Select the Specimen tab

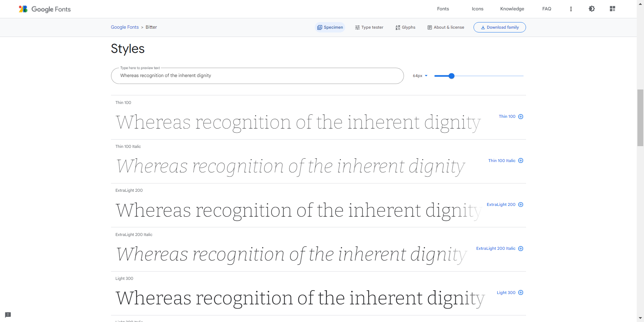330,27
